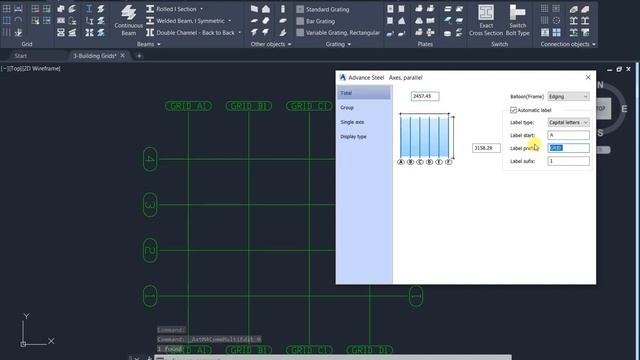Click the circular arc grid icon in Grid panel

pyautogui.click(x=18, y=20)
